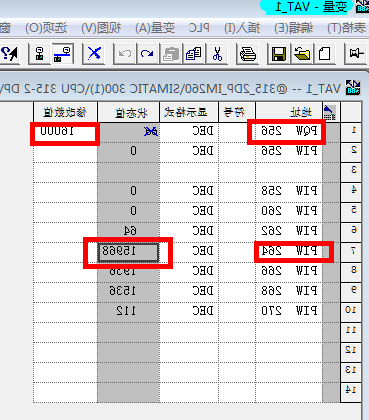The width and height of the screenshot is (369, 420).
Task: Select row number 10 header
Action: click(351, 312)
